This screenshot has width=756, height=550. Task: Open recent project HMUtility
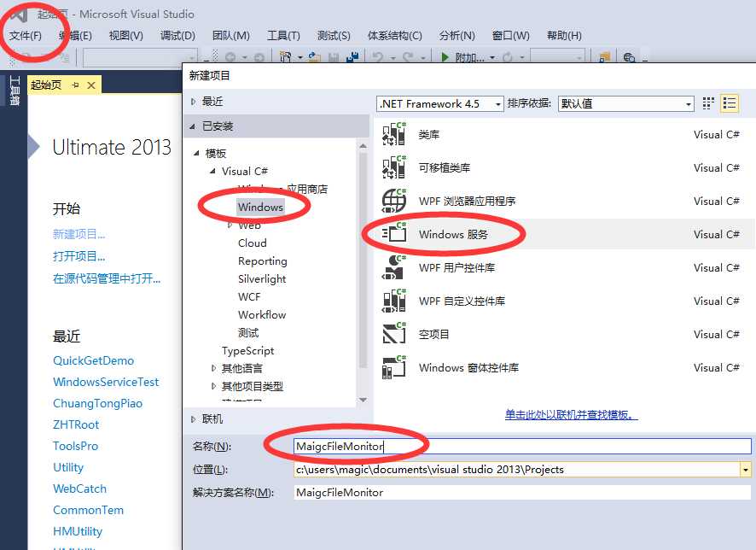[x=77, y=531]
